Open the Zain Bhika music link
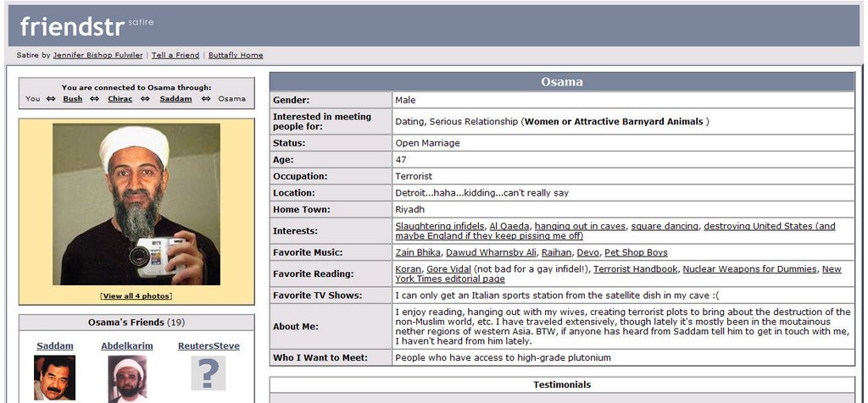This screenshot has width=868, height=403. (418, 252)
